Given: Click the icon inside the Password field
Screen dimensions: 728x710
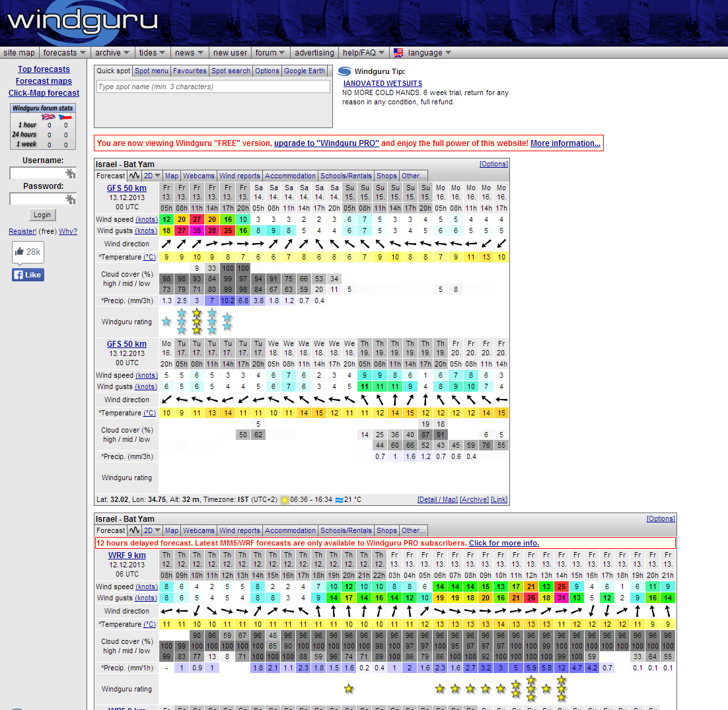Looking at the screenshot, I should pos(71,199).
